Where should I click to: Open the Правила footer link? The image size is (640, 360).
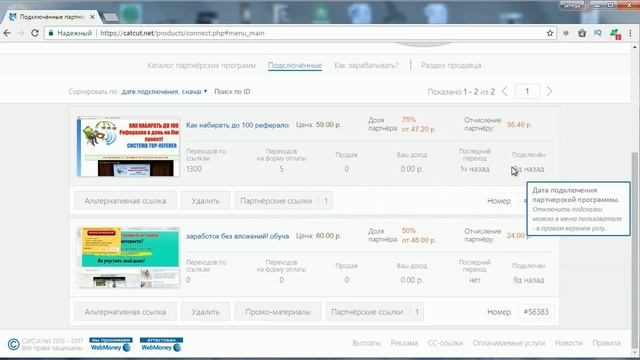tap(607, 343)
